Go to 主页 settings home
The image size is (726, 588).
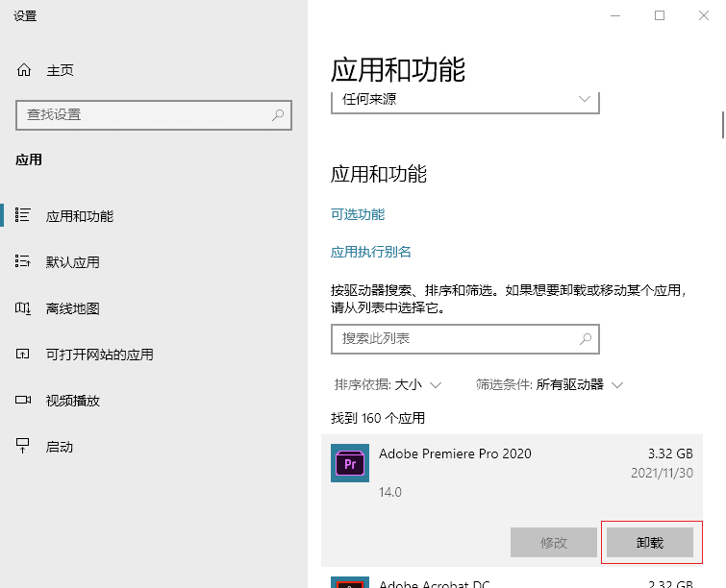(61, 70)
